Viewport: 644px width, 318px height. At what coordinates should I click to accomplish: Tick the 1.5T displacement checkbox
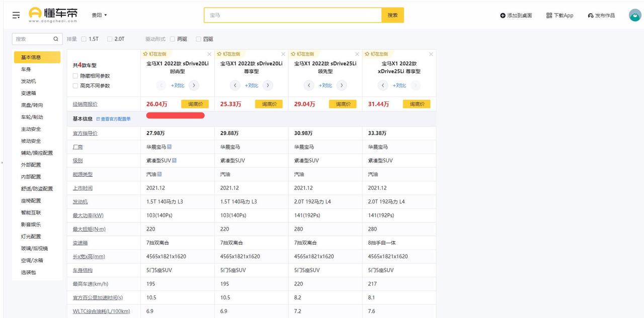point(84,39)
